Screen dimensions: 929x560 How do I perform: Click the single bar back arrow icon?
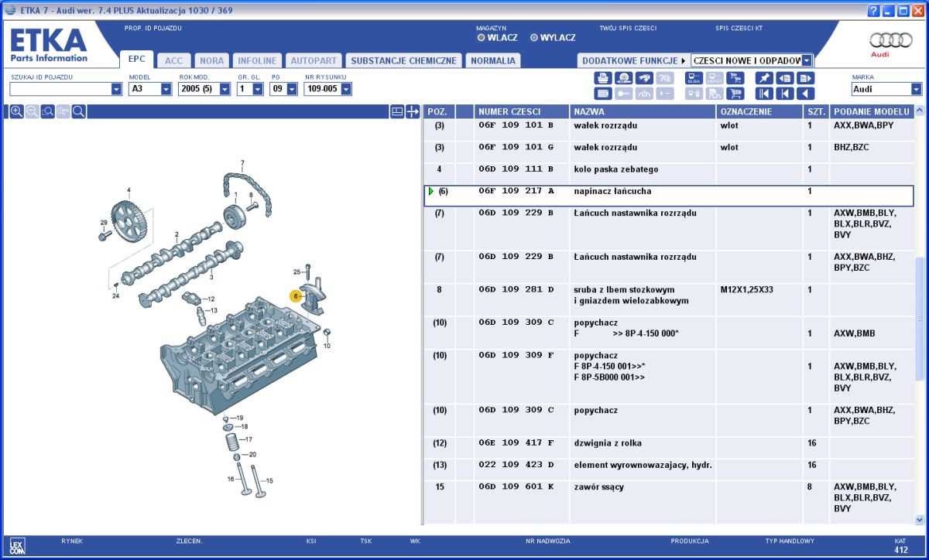(785, 94)
